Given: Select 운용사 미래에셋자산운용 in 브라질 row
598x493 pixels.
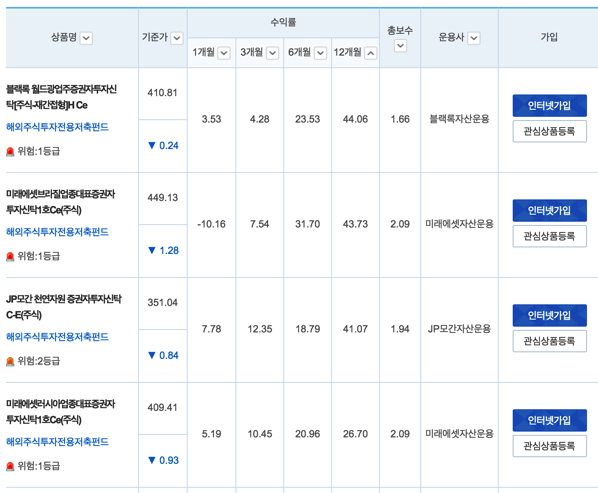Looking at the screenshot, I should tap(460, 224).
